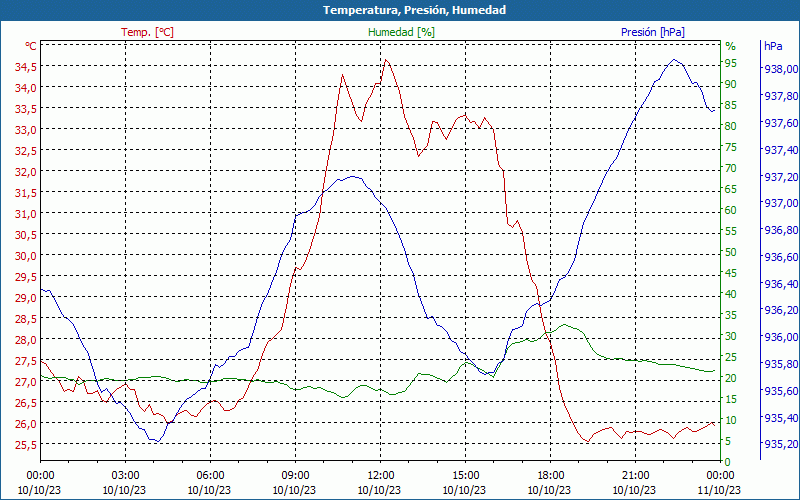Click the 29,0 temperature axis value
This screenshot has height=500, width=800.
click(x=24, y=298)
